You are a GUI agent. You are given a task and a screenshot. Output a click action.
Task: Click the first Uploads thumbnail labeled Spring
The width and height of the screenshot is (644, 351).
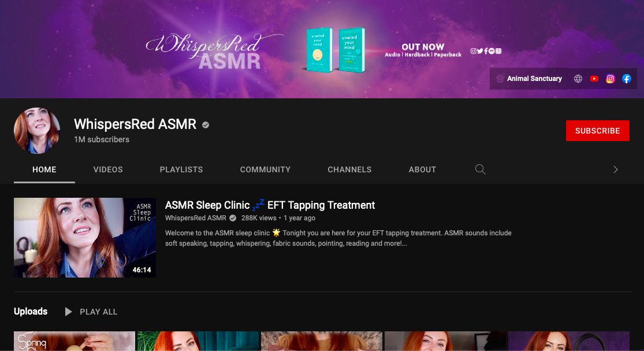(75, 341)
